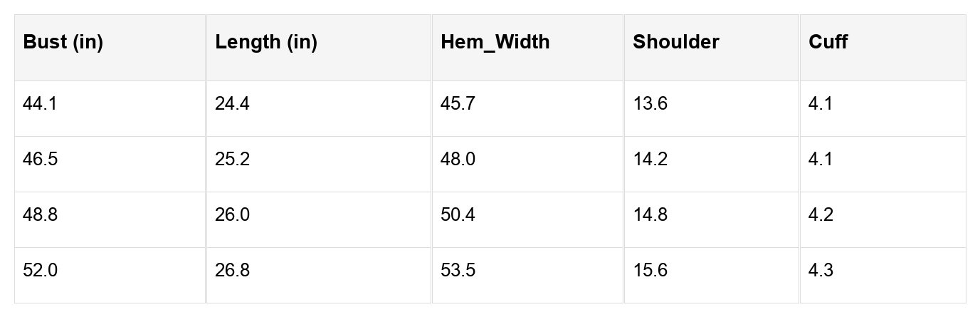Select hem width cell 45.7
Screen dimensions: 980x317
[x=458, y=104]
